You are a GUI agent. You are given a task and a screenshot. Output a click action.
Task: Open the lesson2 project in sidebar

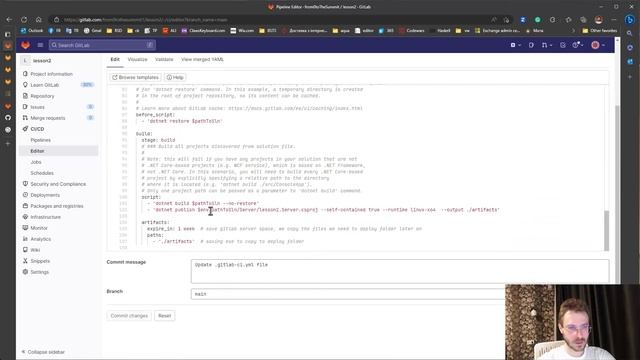(42, 60)
